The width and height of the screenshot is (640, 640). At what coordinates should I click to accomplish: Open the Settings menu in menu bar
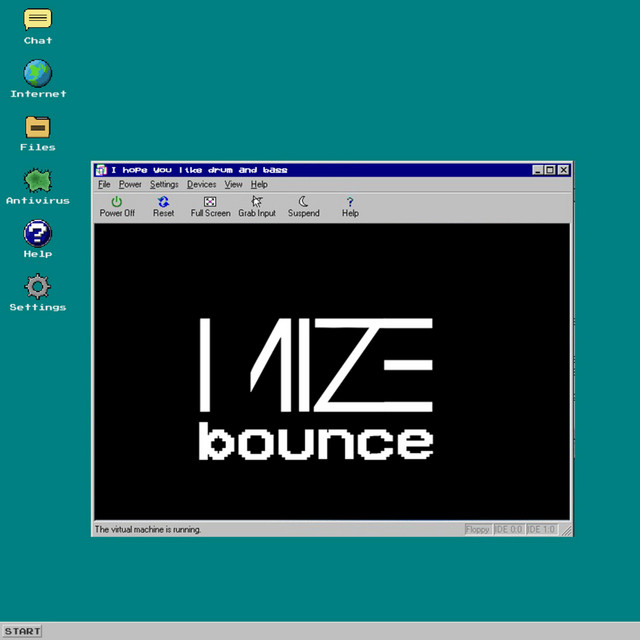164,184
